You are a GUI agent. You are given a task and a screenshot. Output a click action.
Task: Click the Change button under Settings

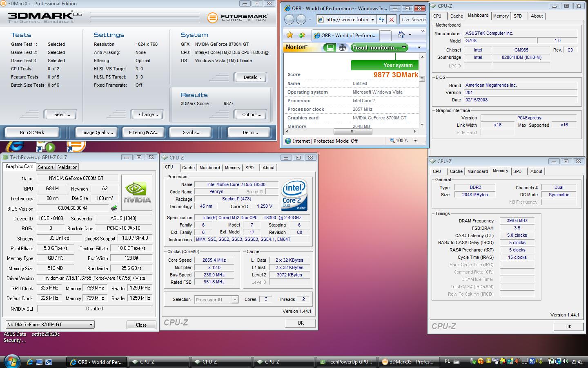click(148, 114)
